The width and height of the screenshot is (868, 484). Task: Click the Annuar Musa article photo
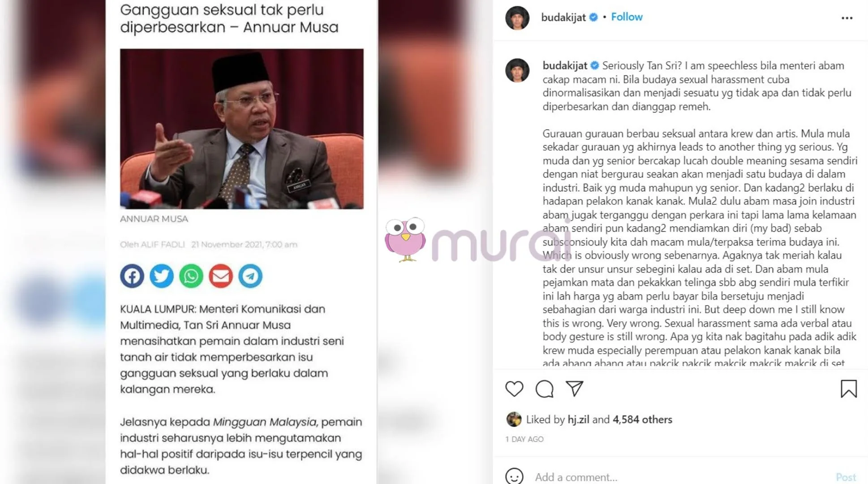click(x=242, y=129)
